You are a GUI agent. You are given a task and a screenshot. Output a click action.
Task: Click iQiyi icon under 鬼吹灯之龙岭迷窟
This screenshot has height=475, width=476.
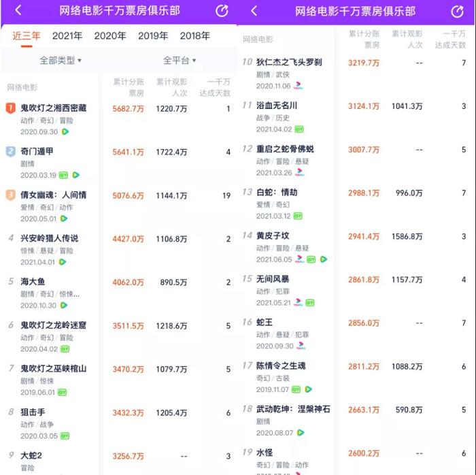point(65,349)
